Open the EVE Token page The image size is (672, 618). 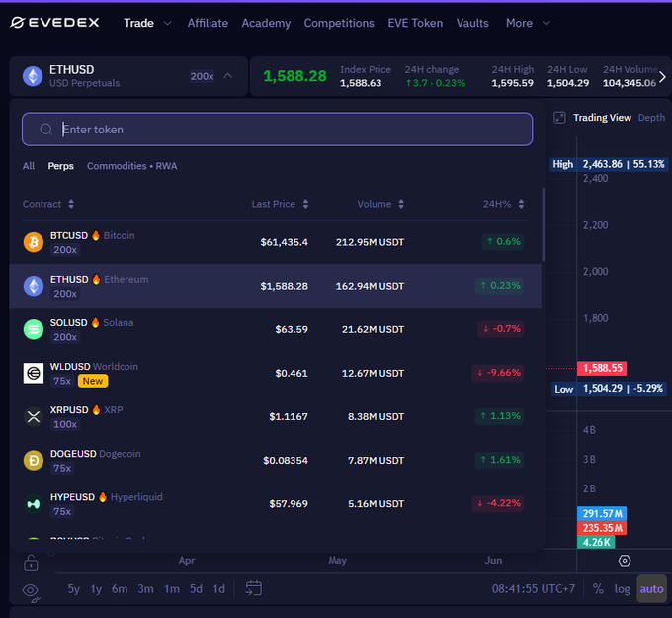tap(415, 23)
